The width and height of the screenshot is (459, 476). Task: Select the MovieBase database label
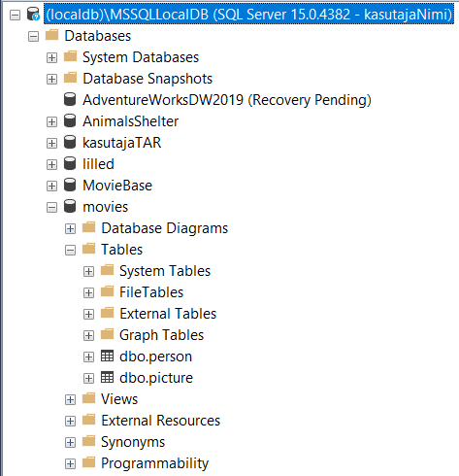point(117,186)
